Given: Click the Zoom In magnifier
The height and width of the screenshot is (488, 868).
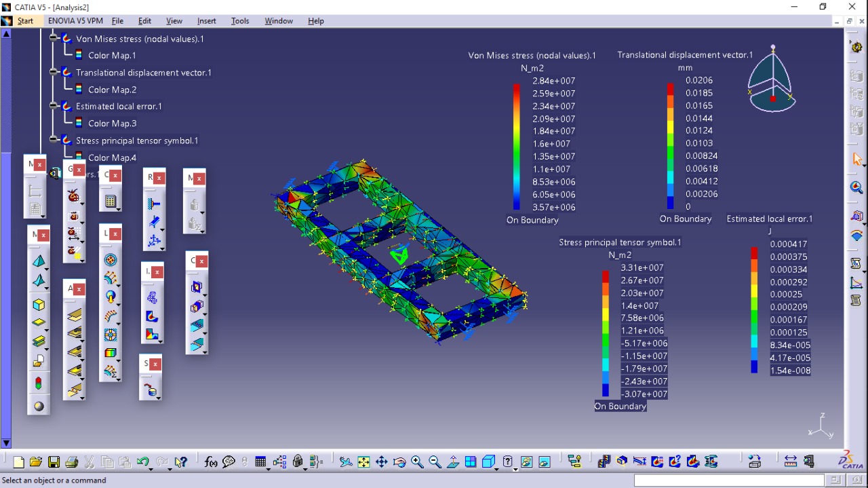Looking at the screenshot, I should (x=417, y=462).
